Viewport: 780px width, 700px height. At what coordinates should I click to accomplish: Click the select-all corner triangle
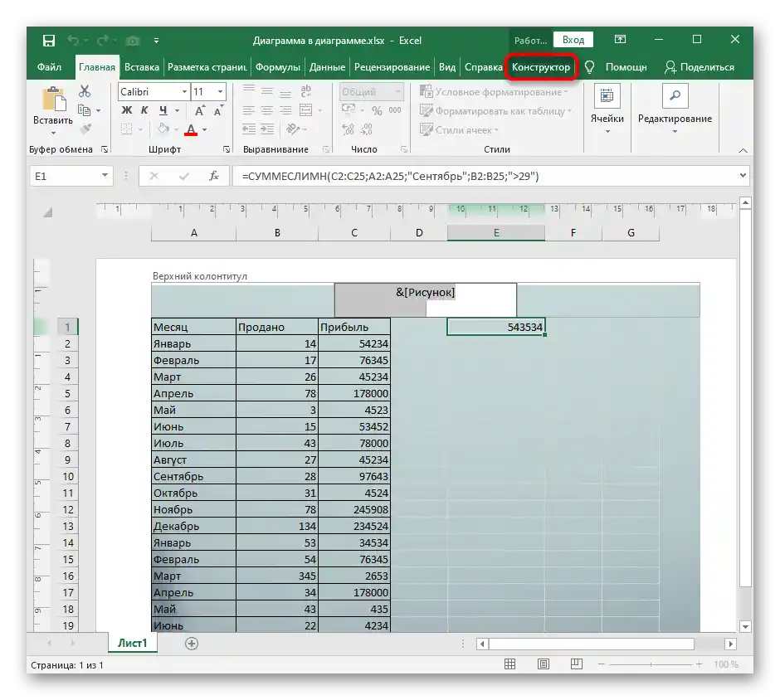click(x=47, y=213)
